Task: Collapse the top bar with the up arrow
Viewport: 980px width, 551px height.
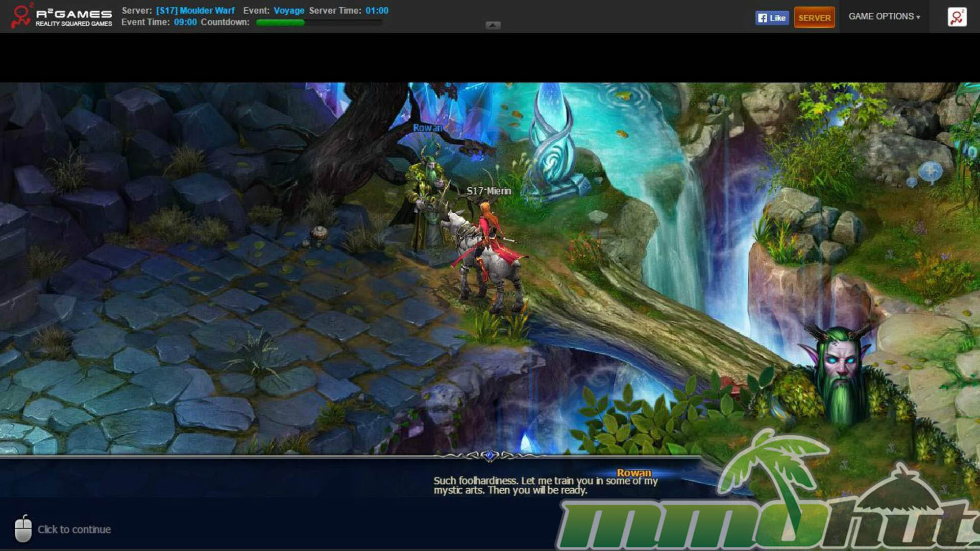Action: (493, 25)
